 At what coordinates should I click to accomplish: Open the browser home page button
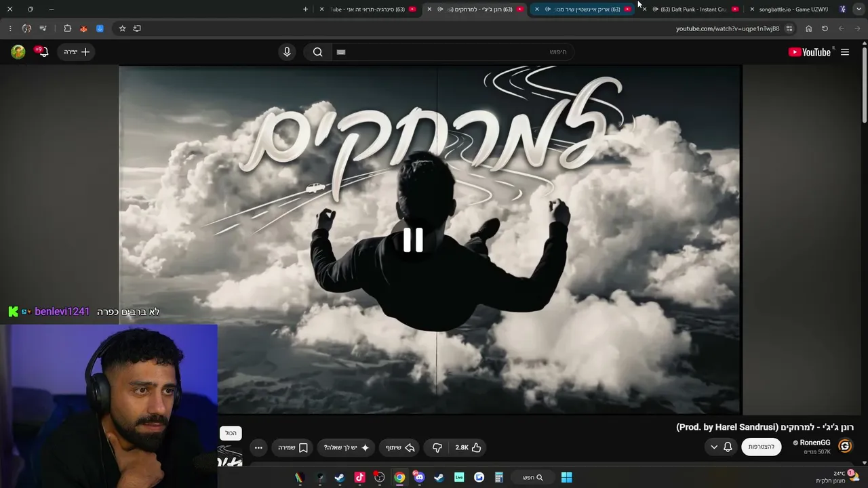[x=808, y=28]
